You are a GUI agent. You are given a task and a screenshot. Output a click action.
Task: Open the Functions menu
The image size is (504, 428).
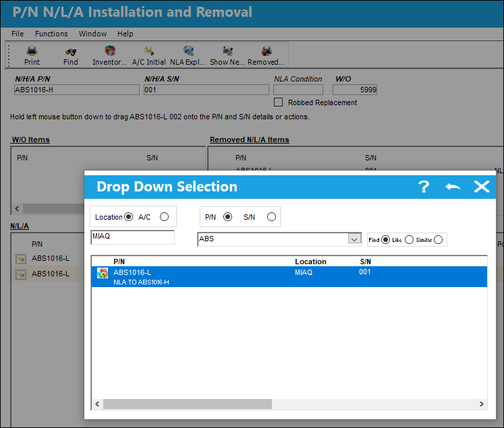tap(51, 34)
